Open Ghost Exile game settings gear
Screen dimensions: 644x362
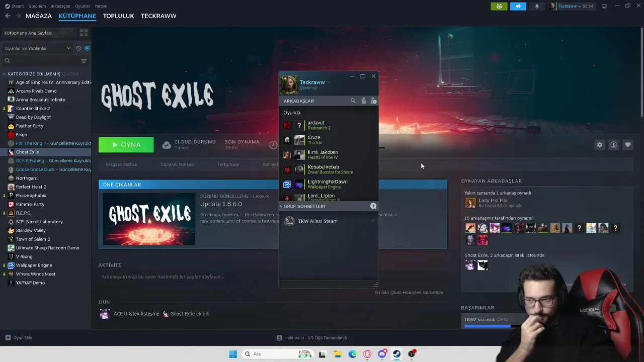(600, 145)
